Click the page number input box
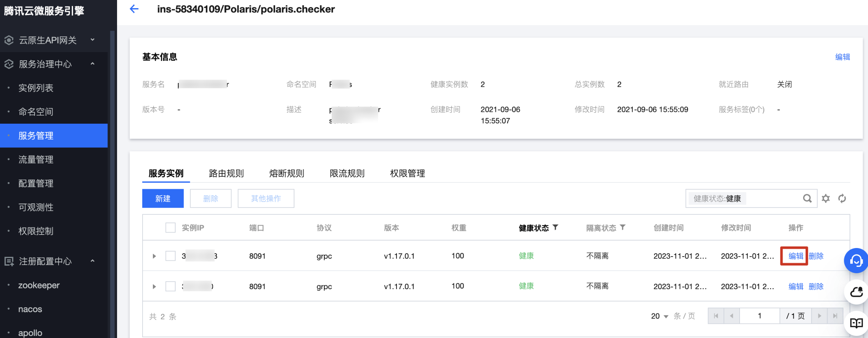Viewport: 868px width, 338px height. click(x=759, y=316)
